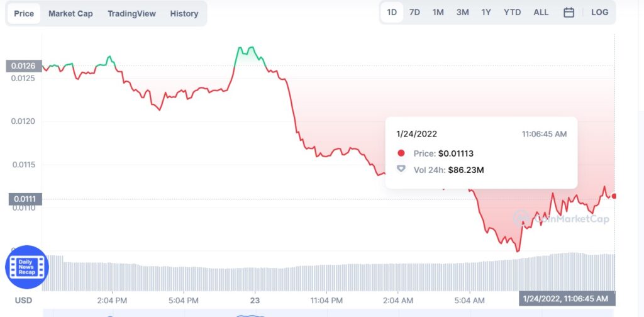Select the Price tab
Screen dimensions: 644x317
[x=24, y=14]
